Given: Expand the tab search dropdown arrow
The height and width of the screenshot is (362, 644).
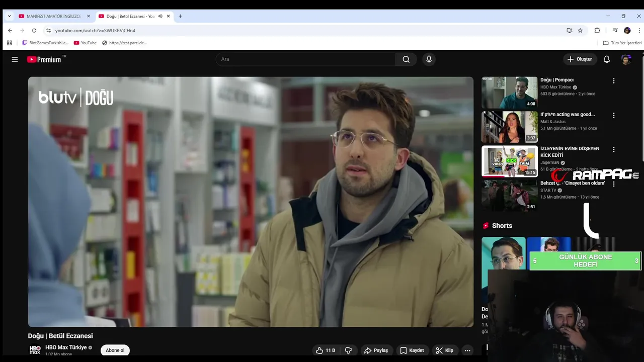Looking at the screenshot, I should click(9, 16).
